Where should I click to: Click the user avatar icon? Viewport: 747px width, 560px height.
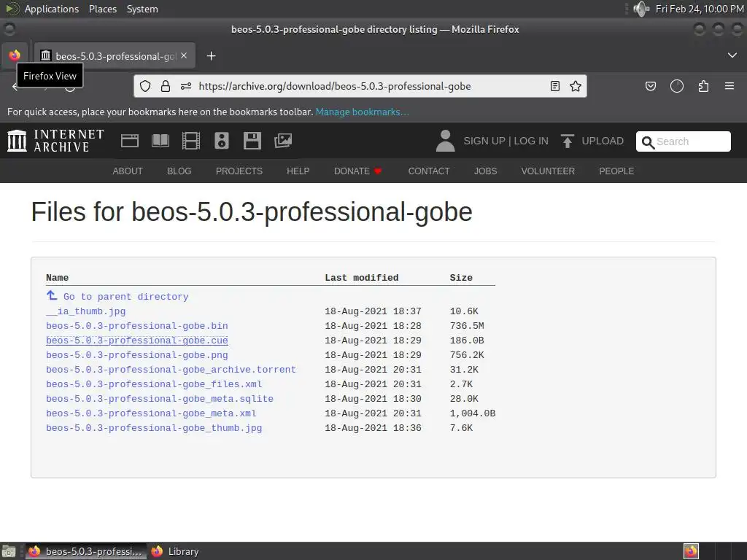point(446,141)
